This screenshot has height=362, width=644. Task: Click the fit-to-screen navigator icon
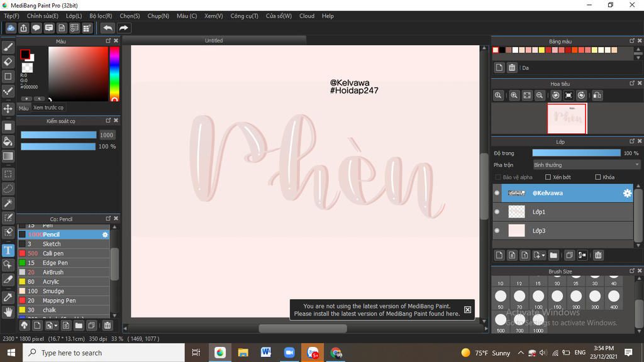click(527, 96)
